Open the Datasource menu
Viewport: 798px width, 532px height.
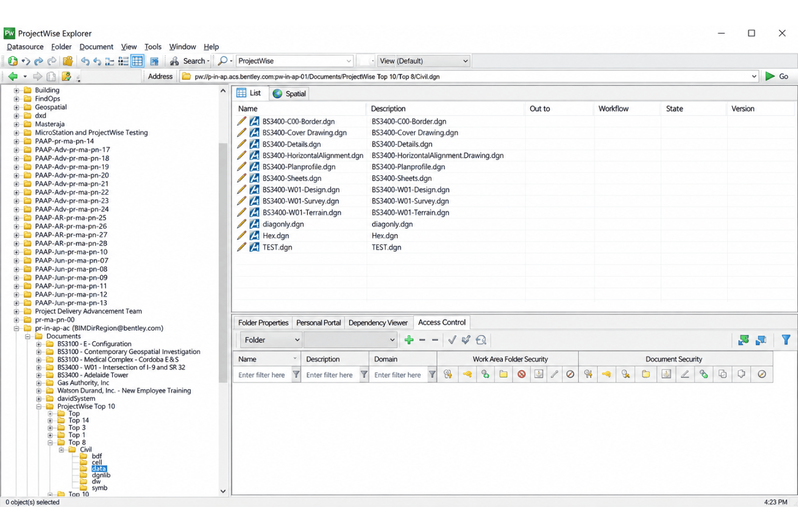[25, 47]
